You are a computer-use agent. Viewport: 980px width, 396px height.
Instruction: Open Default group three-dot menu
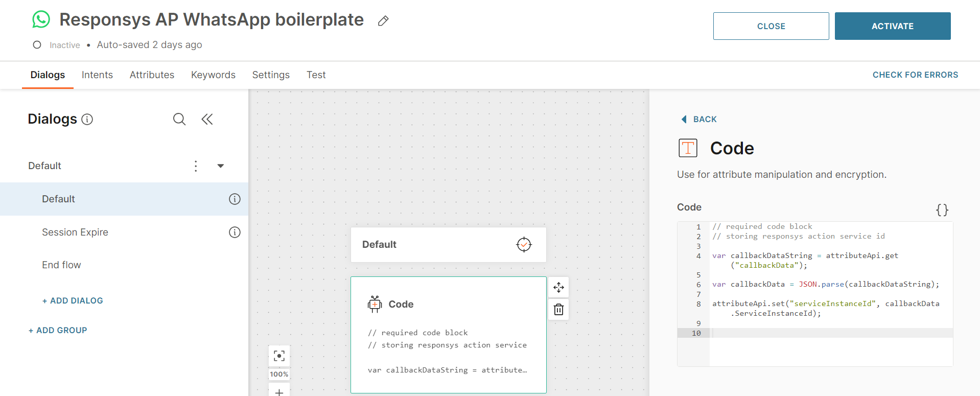tap(196, 166)
